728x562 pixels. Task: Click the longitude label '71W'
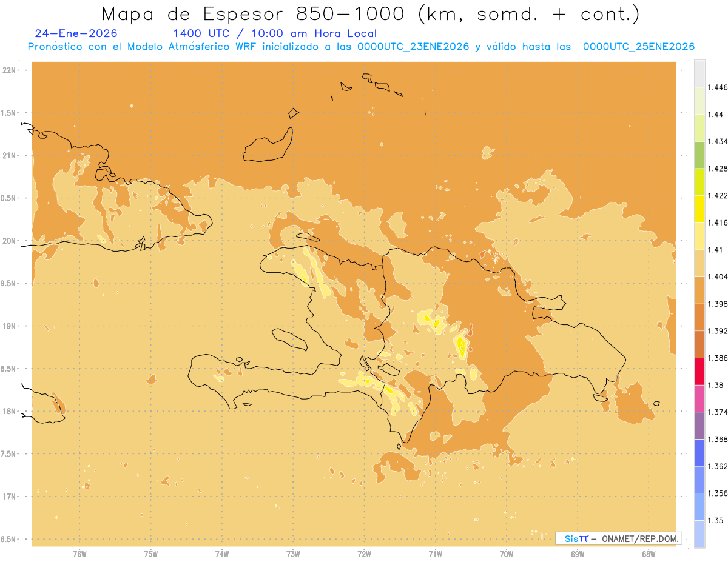click(435, 554)
